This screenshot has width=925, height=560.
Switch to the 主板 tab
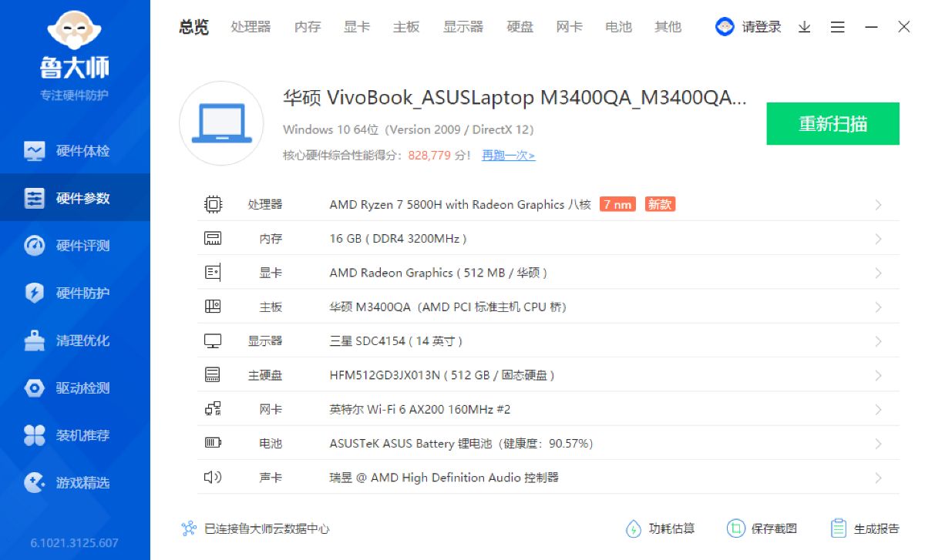[406, 27]
